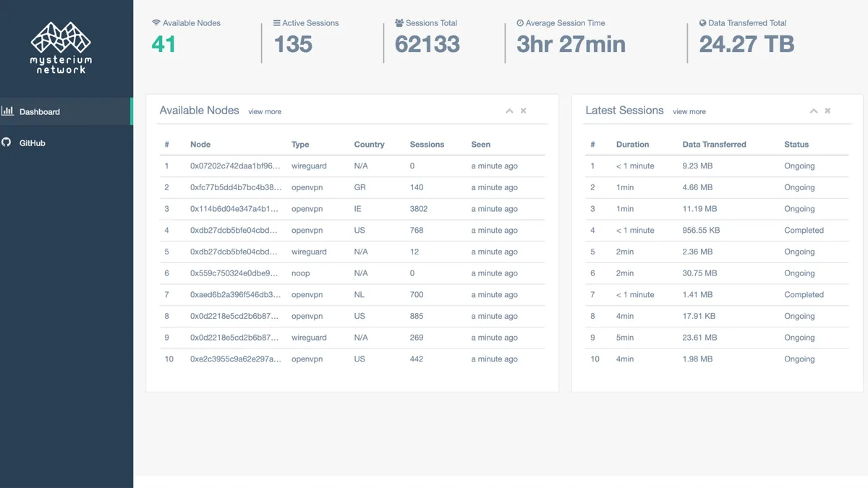The image size is (868, 488).
Task: Click the Active Sessions list icon
Action: click(x=277, y=23)
